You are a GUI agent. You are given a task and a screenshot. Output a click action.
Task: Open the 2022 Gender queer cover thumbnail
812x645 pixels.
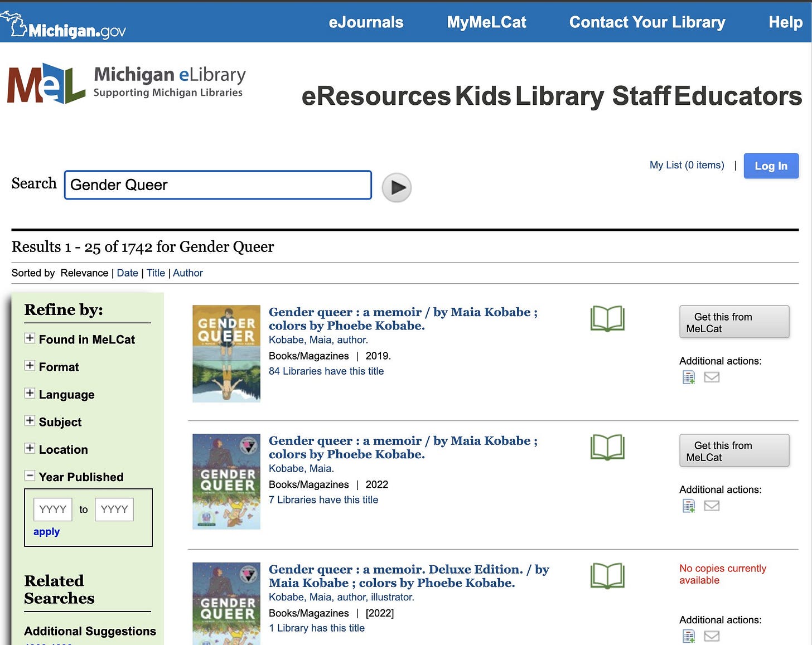click(x=226, y=482)
